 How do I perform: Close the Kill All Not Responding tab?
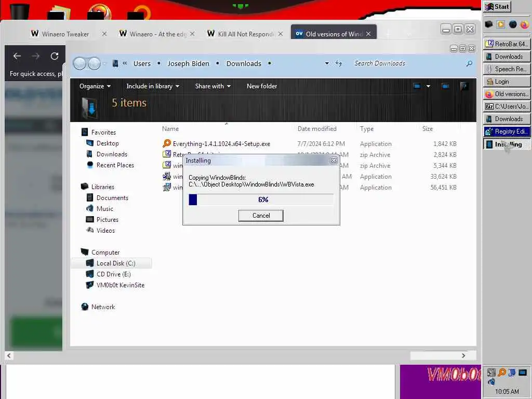coord(281,34)
